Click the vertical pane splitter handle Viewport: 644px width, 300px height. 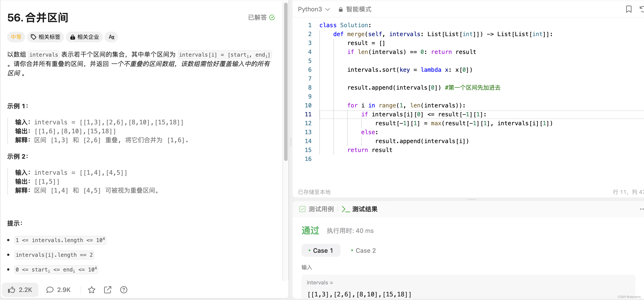point(291,142)
